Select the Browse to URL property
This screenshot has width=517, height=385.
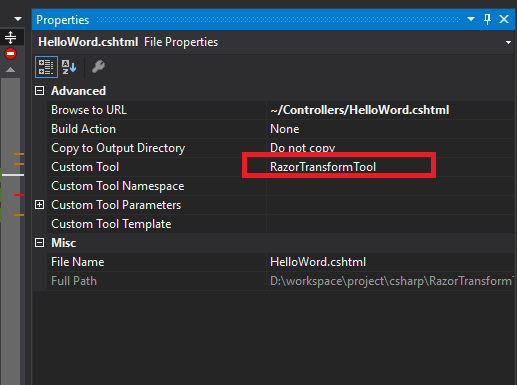[89, 110]
